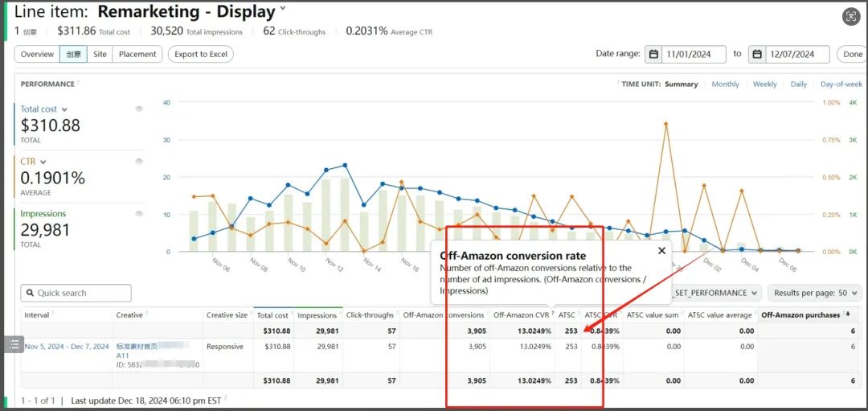Screen dimensions: 868x411
Task: Expand the Remarketing - Display line item dropdown
Action: [x=282, y=10]
